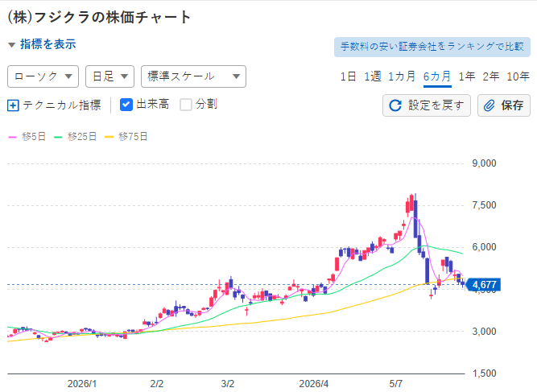Click the 3/2 date axis label
This screenshot has width=537, height=392.
[228, 384]
